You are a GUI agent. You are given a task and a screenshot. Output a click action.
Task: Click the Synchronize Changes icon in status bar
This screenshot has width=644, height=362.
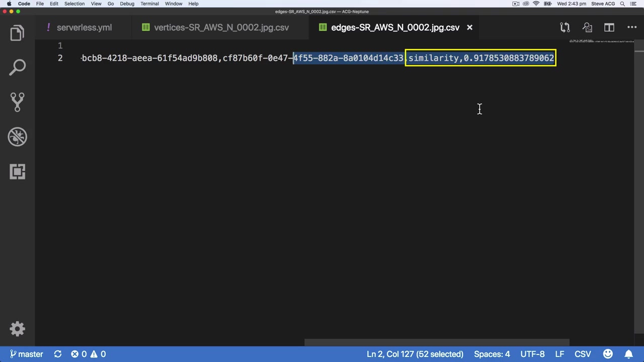click(x=58, y=354)
